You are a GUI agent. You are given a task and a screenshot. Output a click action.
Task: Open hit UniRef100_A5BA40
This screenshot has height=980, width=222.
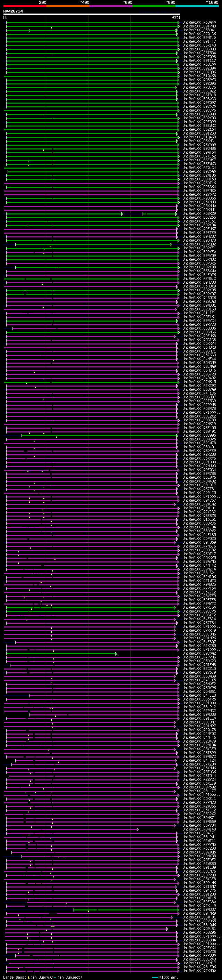[x=199, y=23]
